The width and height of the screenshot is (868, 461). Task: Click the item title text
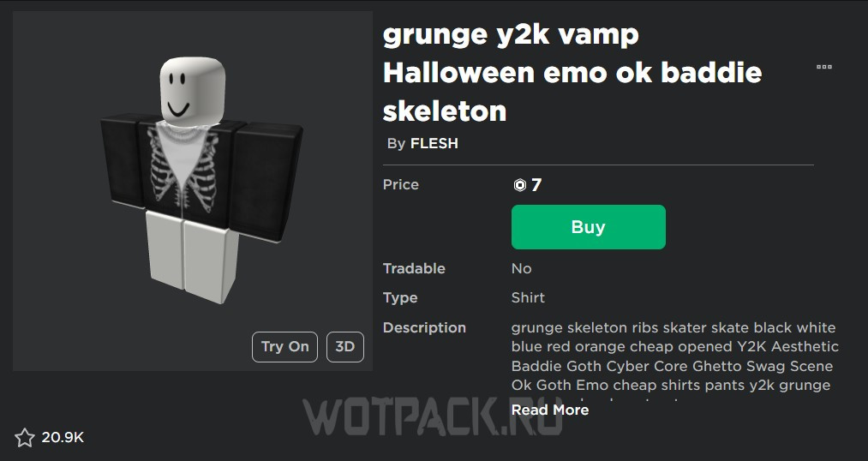point(572,73)
